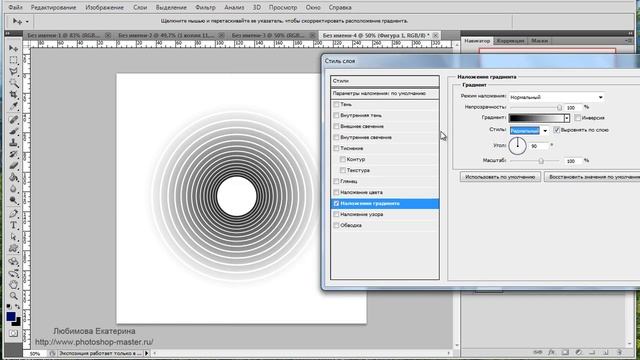
Task: Click the fx layer style icon in Layers panel
Action: [551, 352]
